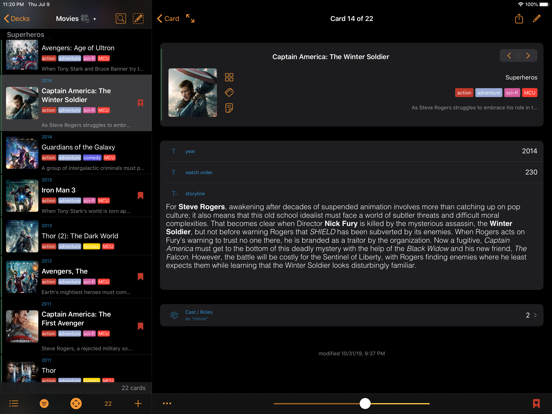Tap the watch order value 230

click(x=531, y=172)
